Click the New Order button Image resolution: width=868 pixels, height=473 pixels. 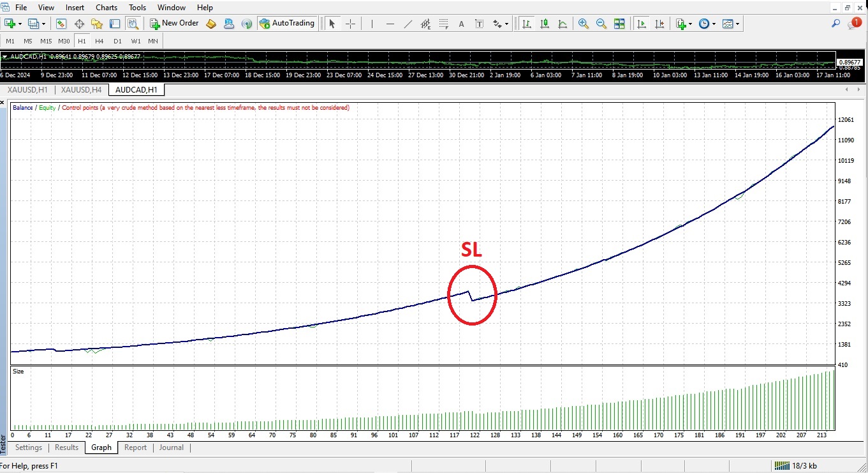(174, 24)
